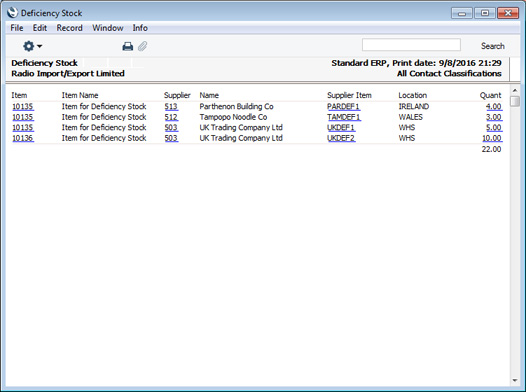Image resolution: width=526 pixels, height=392 pixels.
Task: Click the vertical scrollbar thumb
Action: pyautogui.click(x=515, y=101)
